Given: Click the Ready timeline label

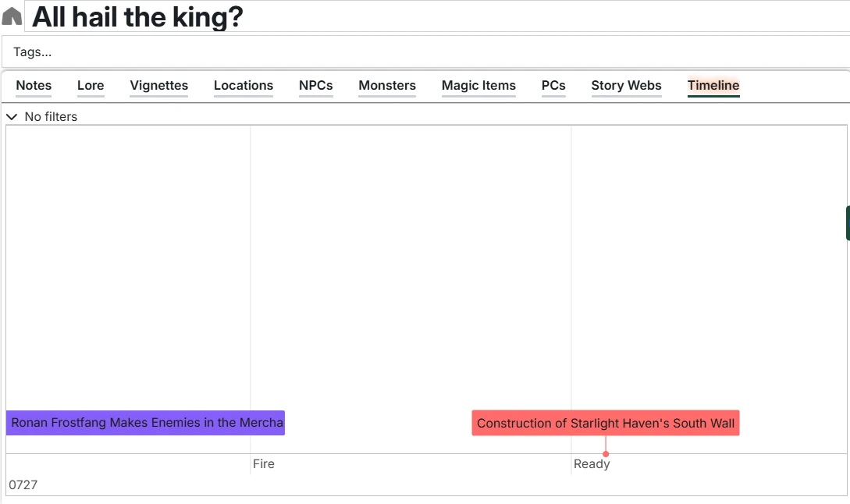Looking at the screenshot, I should click(x=591, y=463).
